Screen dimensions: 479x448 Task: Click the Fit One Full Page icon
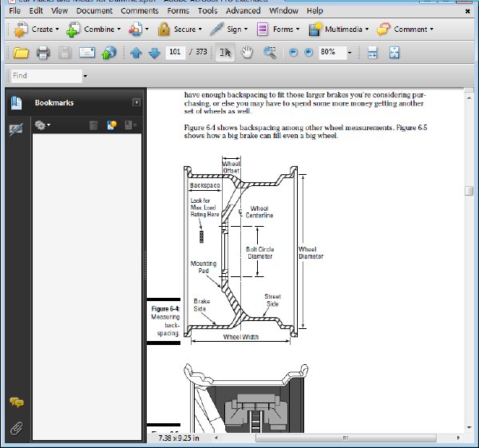pos(394,53)
